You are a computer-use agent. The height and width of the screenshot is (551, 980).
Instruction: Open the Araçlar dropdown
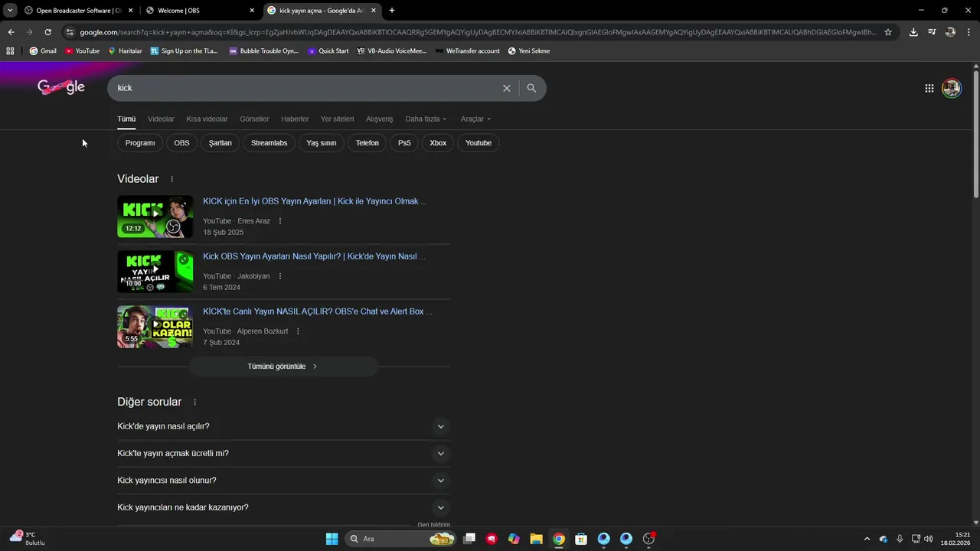coord(475,119)
